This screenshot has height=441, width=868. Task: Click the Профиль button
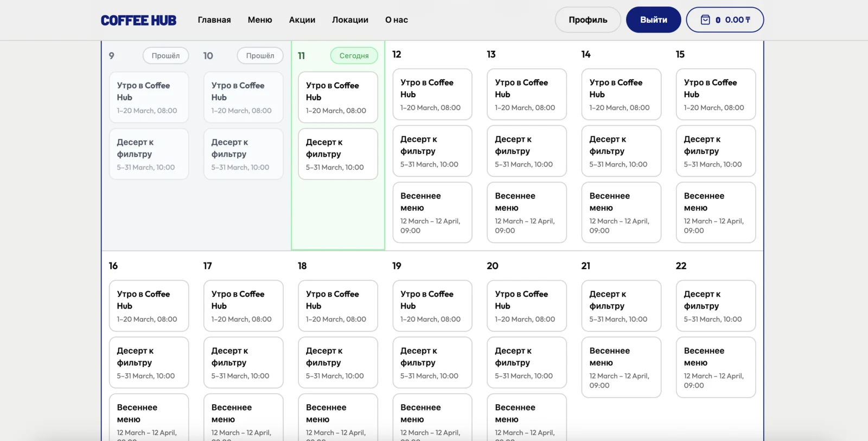coord(588,20)
